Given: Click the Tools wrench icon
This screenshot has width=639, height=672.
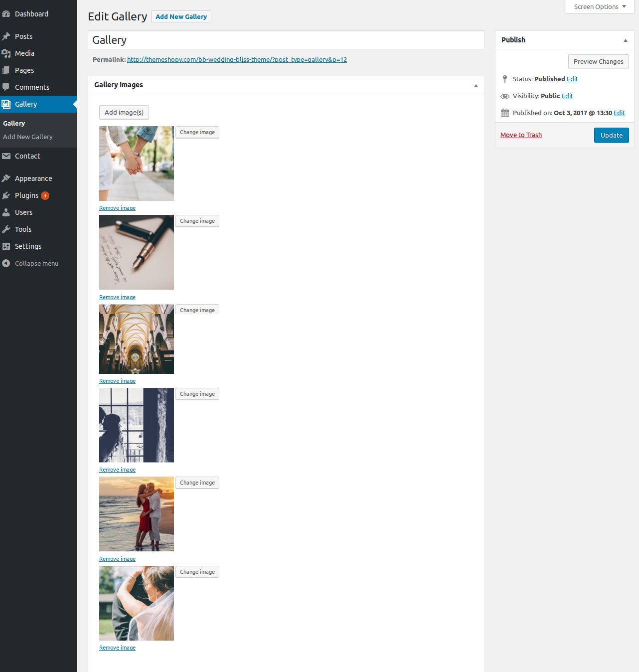Looking at the screenshot, I should point(6,229).
